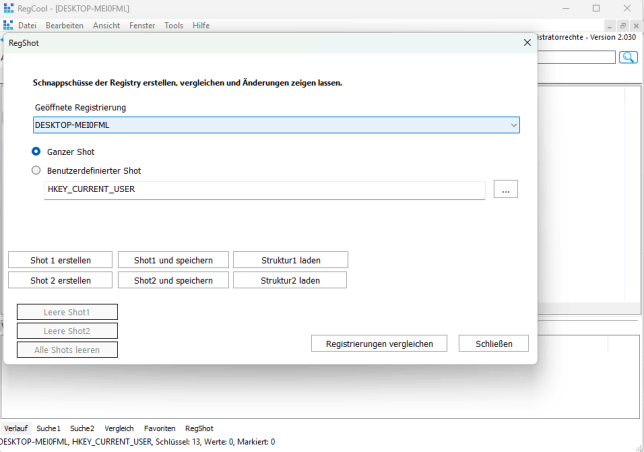644x452 pixels.
Task: Open the Ansicht menu
Action: point(107,25)
